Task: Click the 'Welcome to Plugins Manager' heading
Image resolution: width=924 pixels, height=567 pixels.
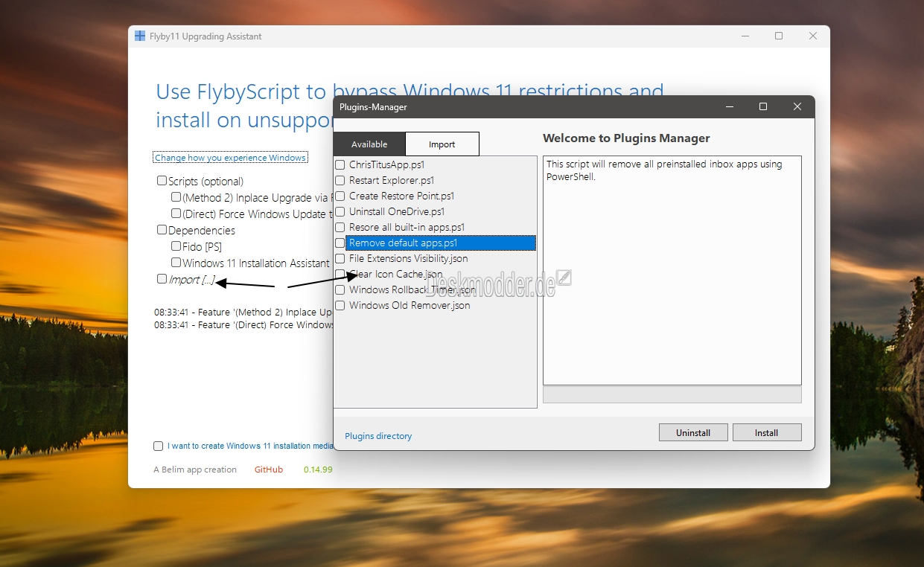Action: click(626, 138)
